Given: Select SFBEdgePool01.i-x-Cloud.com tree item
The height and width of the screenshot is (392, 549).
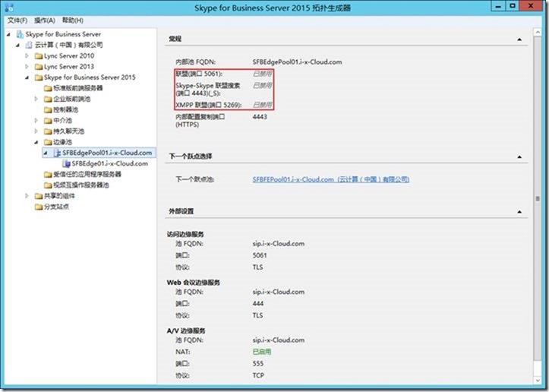Looking at the screenshot, I should pyautogui.click(x=107, y=153).
